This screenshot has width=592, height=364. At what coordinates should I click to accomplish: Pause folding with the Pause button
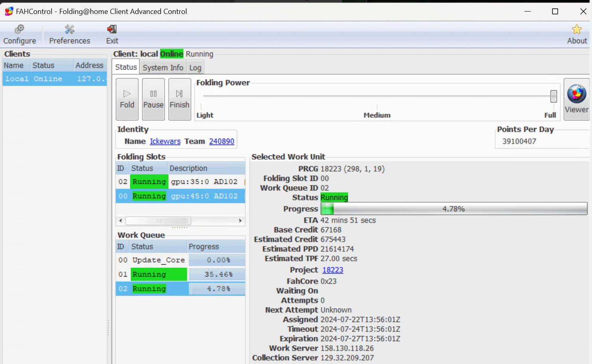coord(153,99)
